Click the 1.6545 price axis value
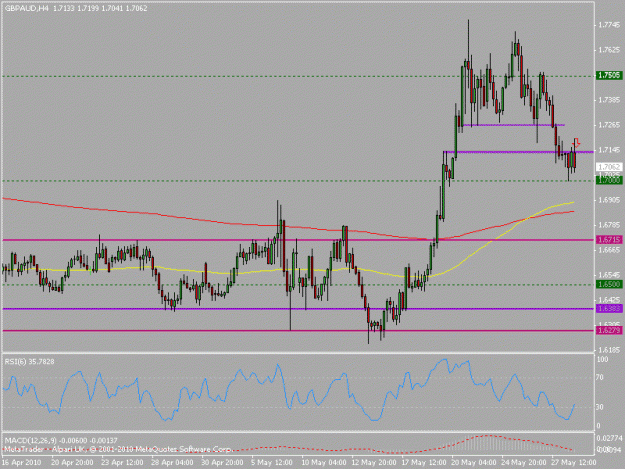 tap(609, 275)
